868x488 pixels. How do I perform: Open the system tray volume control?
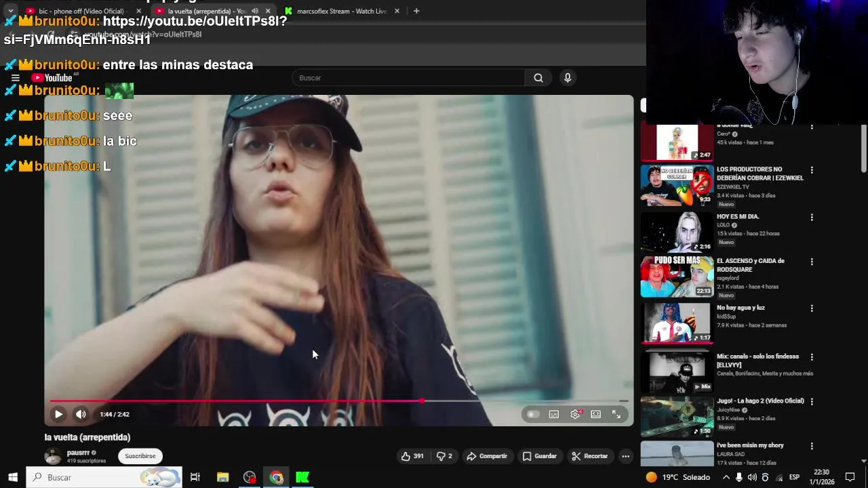pyautogui.click(x=752, y=477)
